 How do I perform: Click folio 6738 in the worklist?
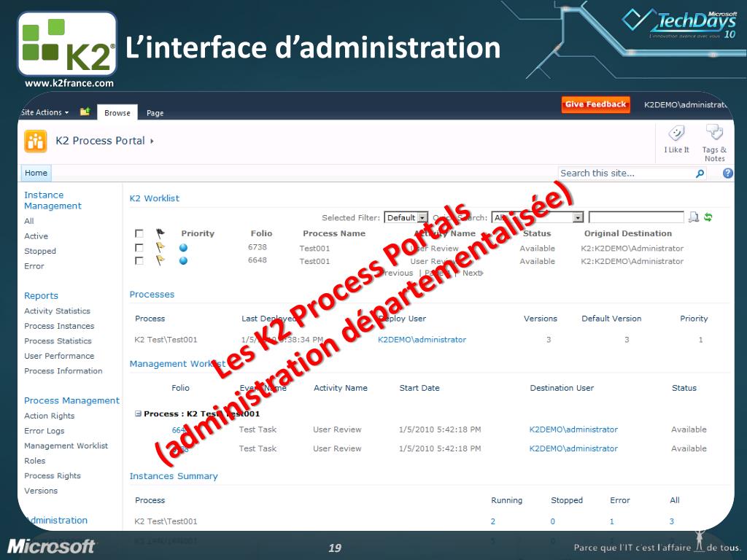(258, 247)
